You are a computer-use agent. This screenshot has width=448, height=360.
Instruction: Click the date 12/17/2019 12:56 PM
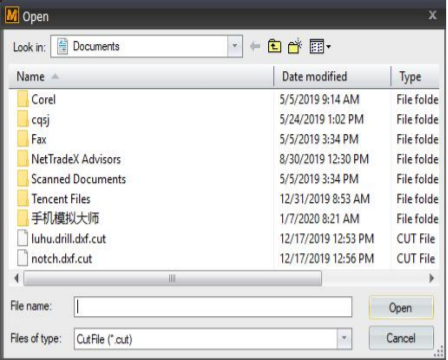[x=327, y=259]
